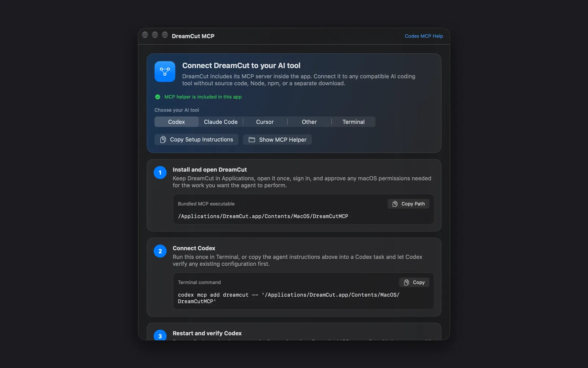Click the 'Bundled MCP executable' label
This screenshot has height=368, width=588.
[x=206, y=204]
